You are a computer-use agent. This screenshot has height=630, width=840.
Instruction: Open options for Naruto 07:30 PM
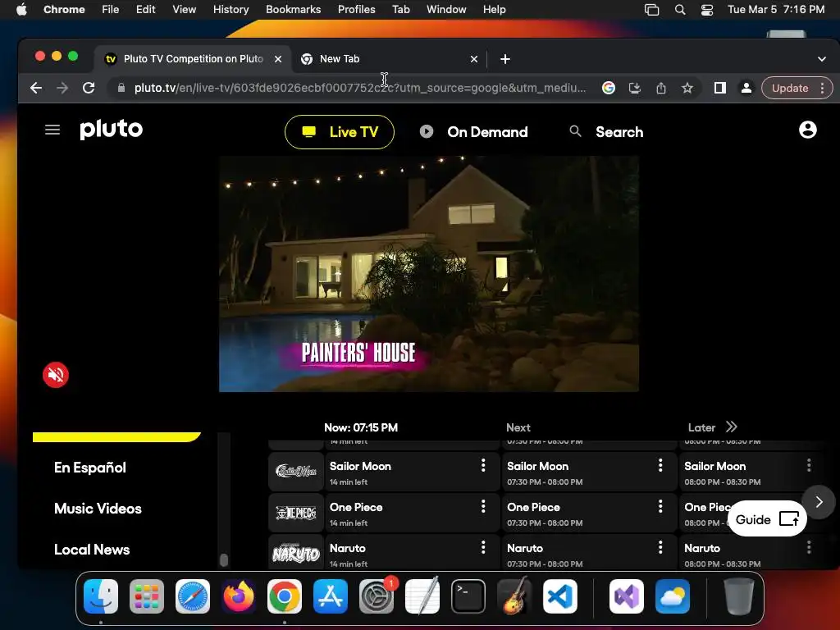(660, 547)
